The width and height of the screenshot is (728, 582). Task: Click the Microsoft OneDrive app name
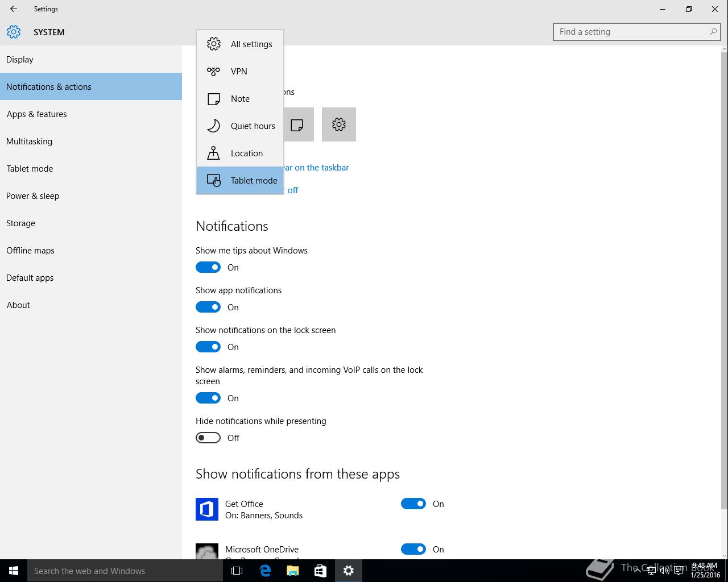point(262,549)
